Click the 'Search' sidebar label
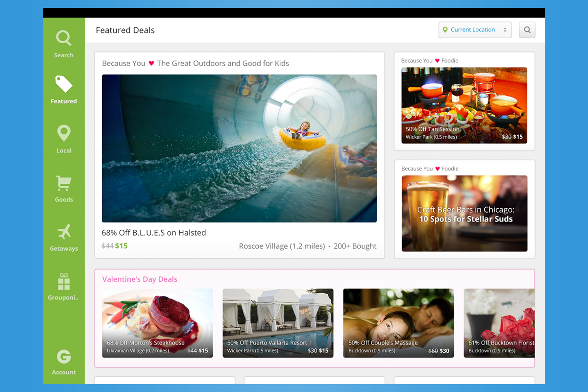The height and width of the screenshot is (392, 588). click(x=64, y=55)
